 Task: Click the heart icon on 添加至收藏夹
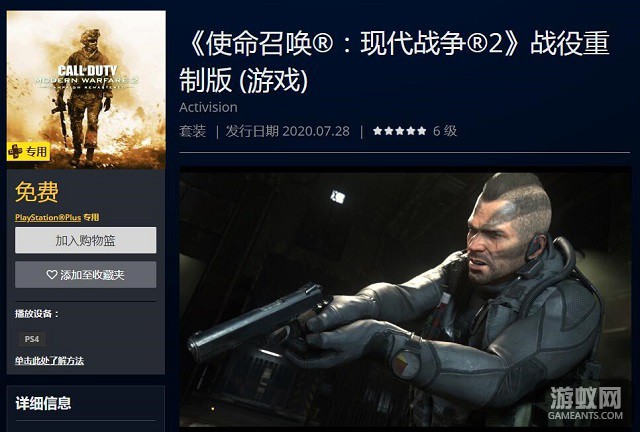(x=52, y=275)
